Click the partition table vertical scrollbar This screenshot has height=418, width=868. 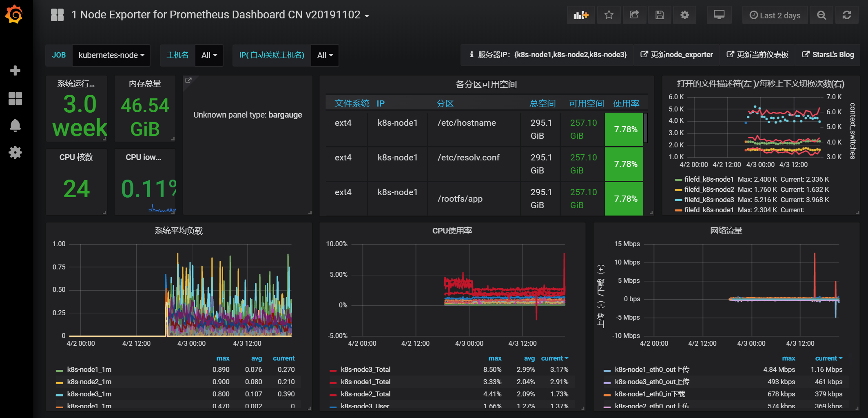pos(646,128)
